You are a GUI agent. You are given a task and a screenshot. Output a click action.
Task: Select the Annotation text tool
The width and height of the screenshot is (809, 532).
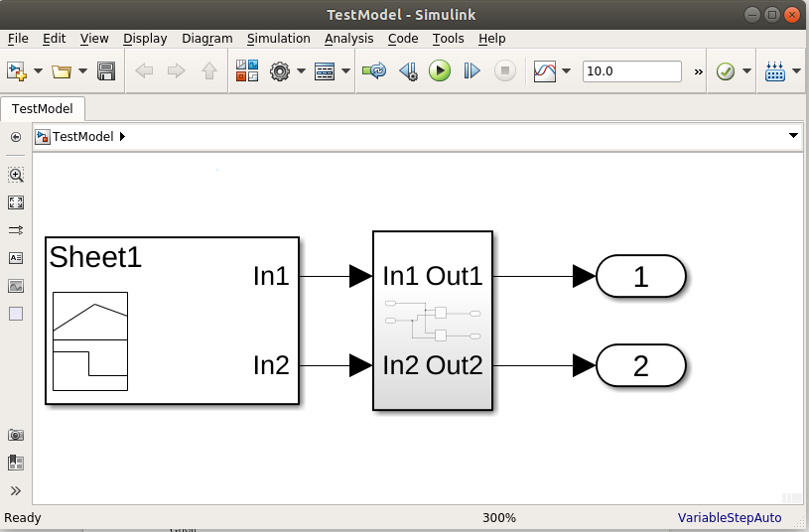[x=16, y=258]
